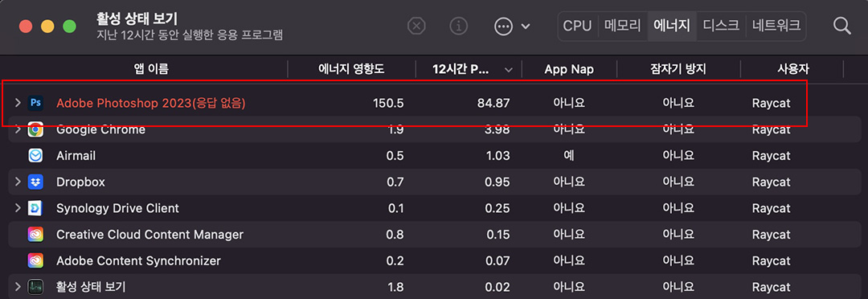
Task: Click Airmail's App Nap value 예
Action: [568, 156]
